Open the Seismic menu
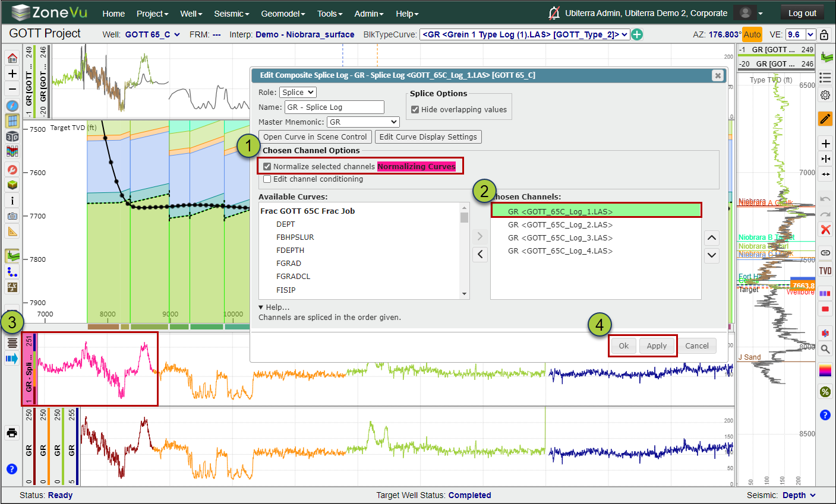 click(x=232, y=14)
